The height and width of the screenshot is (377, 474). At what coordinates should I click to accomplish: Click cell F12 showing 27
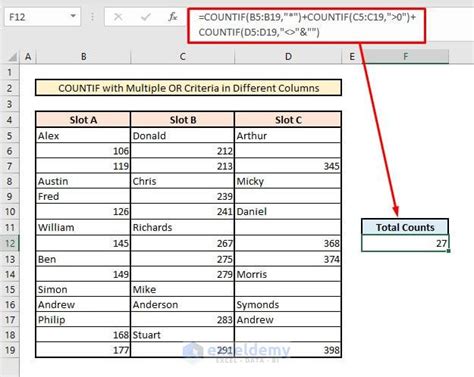405,243
